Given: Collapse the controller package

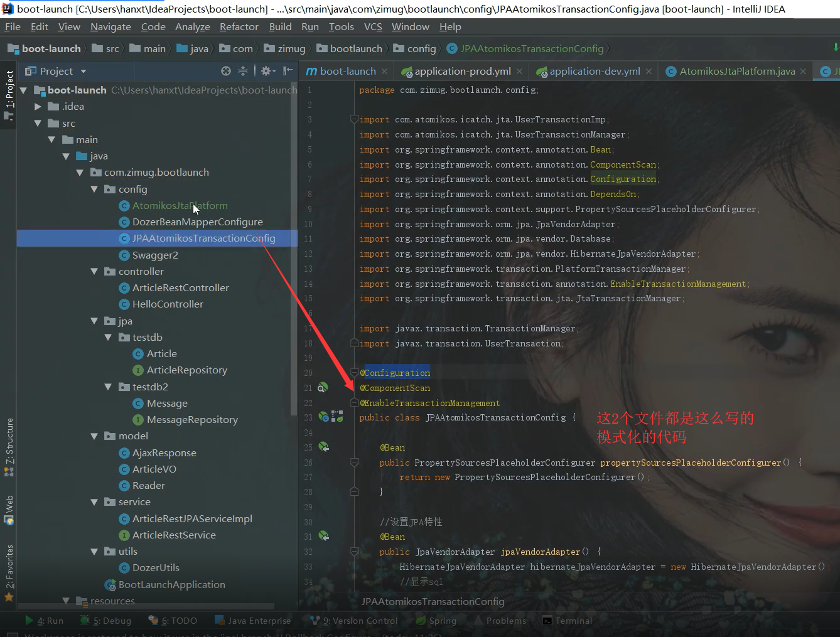Looking at the screenshot, I should [94, 271].
